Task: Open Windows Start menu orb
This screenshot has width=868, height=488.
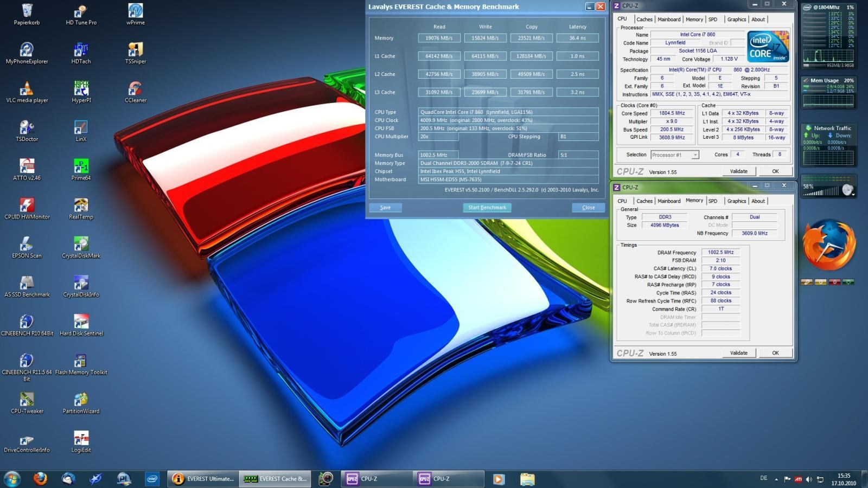Action: click(12, 479)
